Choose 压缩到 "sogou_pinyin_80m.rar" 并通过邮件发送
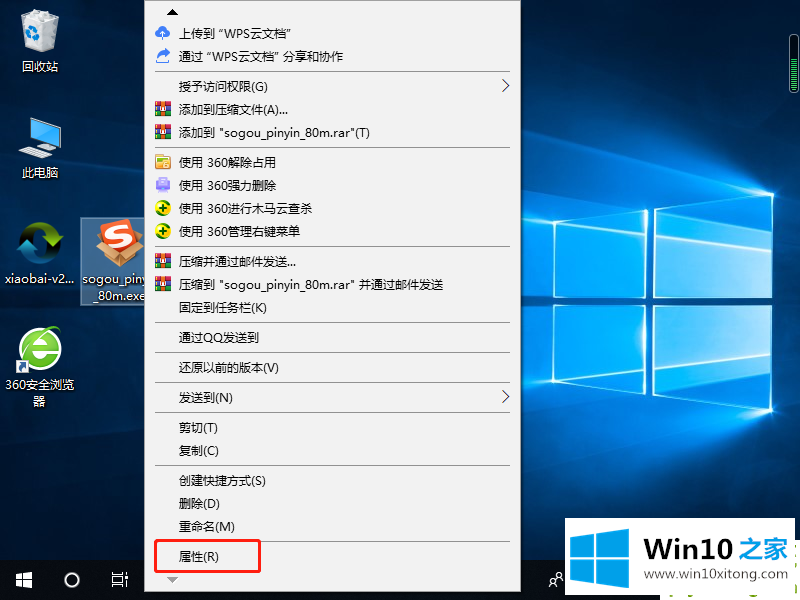Image resolution: width=800 pixels, height=600 pixels. (333, 284)
